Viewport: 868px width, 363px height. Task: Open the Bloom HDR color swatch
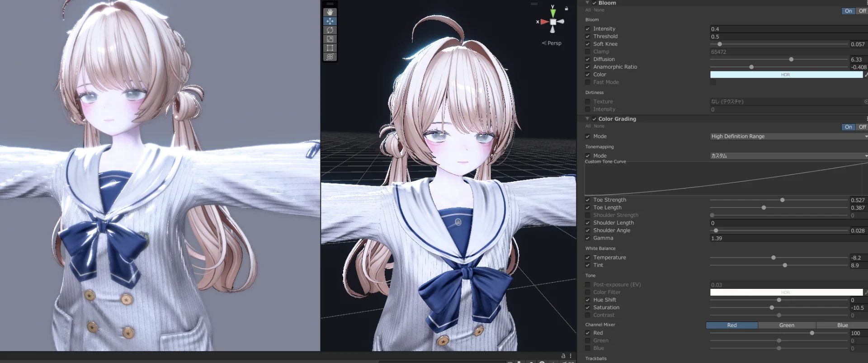[786, 75]
